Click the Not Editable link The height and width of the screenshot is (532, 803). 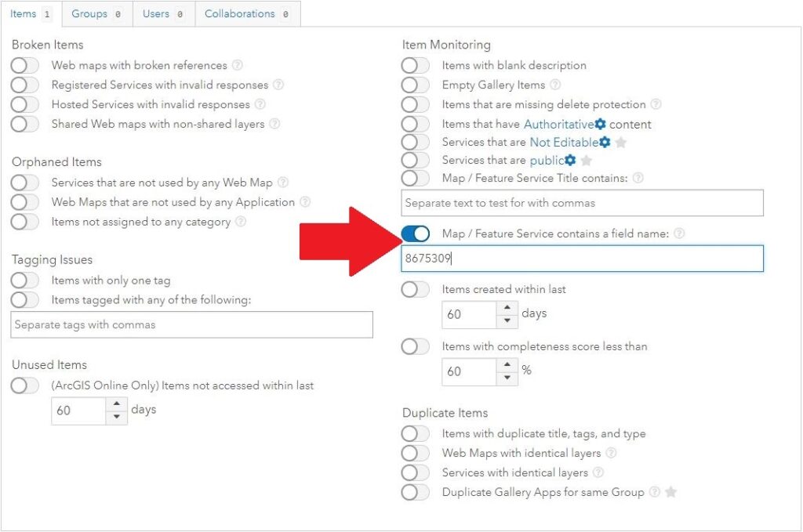[x=563, y=142]
